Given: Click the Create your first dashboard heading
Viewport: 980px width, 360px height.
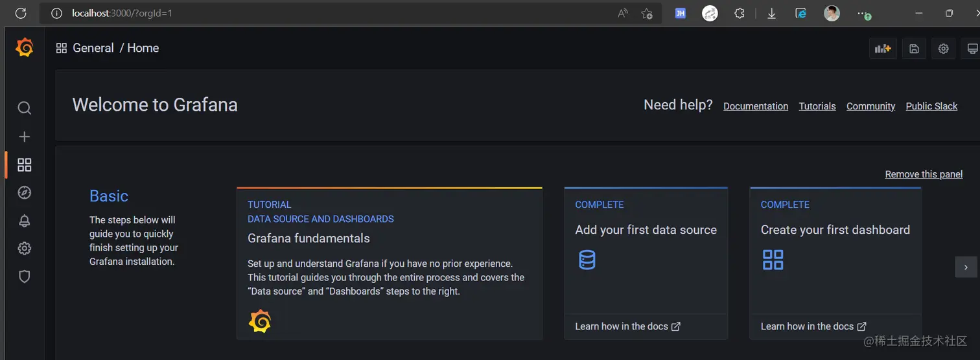Looking at the screenshot, I should 835,230.
